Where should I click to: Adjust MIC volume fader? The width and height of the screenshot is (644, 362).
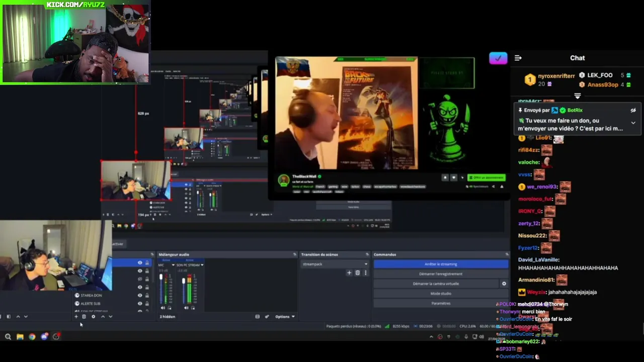pyautogui.click(x=161, y=277)
